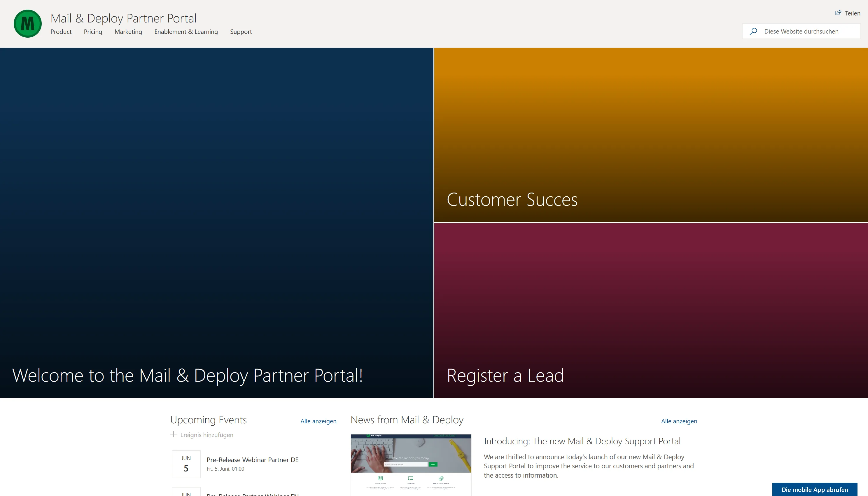
Task: Click the Upcoming Events heading
Action: click(209, 420)
